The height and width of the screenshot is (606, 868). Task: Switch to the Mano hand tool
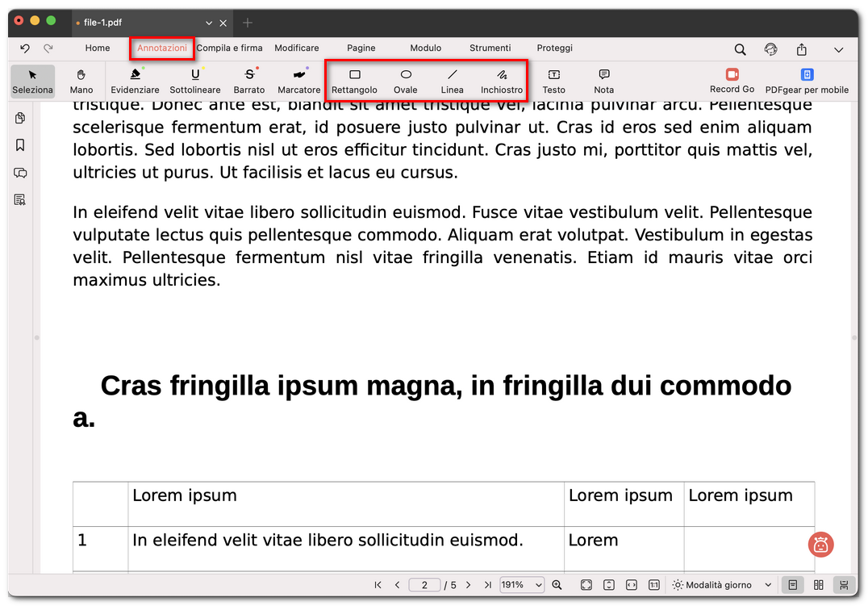pos(81,80)
